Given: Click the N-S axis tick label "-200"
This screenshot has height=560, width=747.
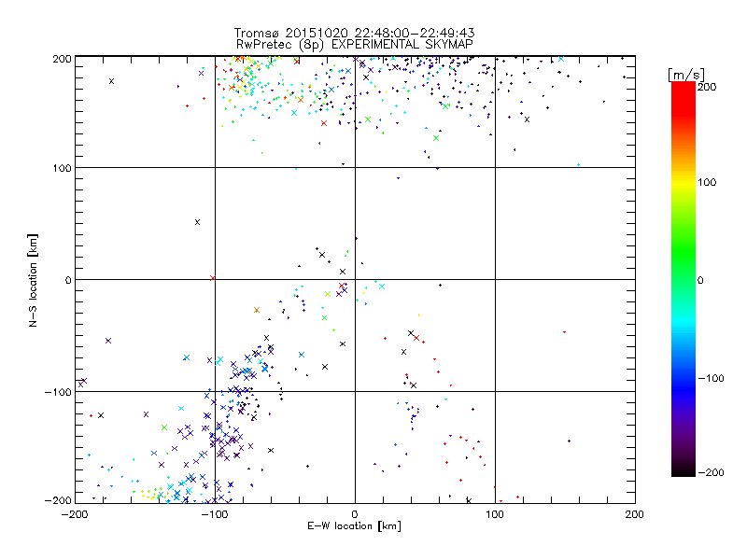Looking at the screenshot, I should click(58, 500).
